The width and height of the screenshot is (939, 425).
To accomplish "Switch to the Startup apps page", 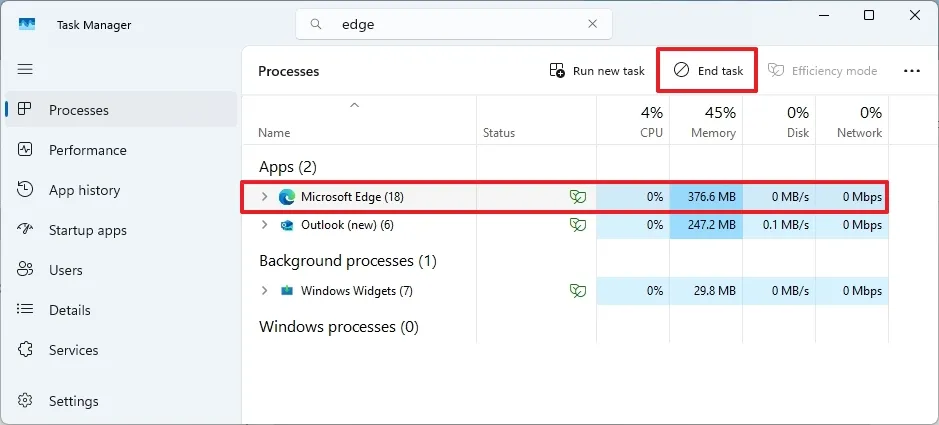I will [x=87, y=230].
